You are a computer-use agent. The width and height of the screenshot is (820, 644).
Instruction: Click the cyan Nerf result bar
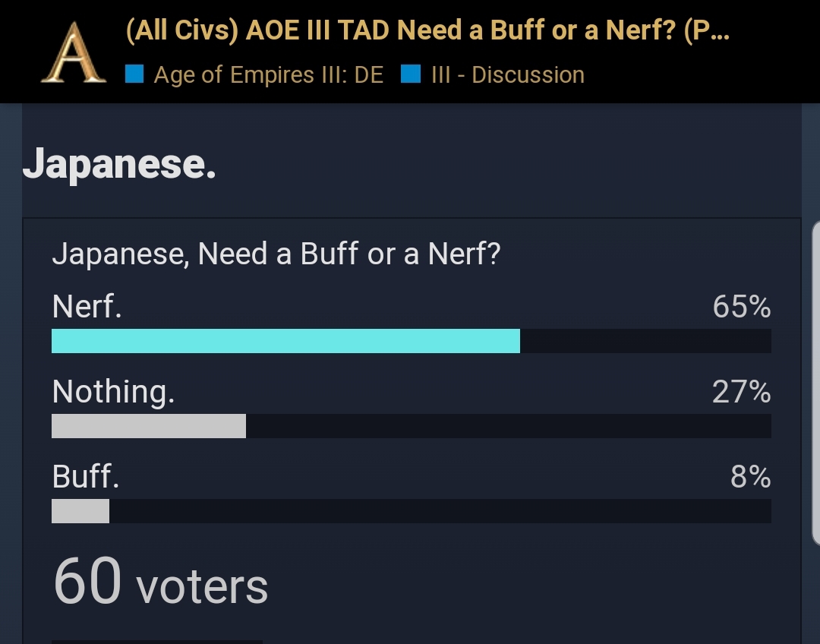coord(285,341)
